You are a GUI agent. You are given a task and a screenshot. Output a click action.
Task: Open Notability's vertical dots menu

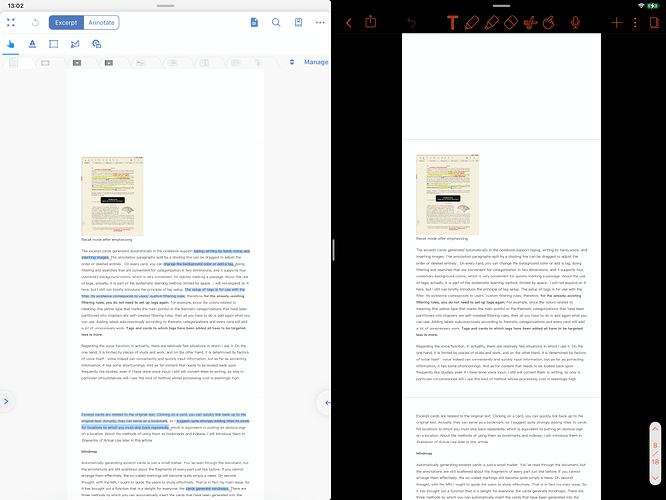click(635, 23)
